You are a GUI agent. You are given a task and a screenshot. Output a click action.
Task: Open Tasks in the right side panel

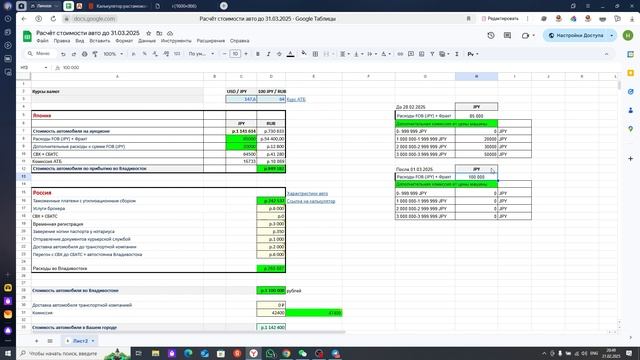pyautogui.click(x=631, y=91)
